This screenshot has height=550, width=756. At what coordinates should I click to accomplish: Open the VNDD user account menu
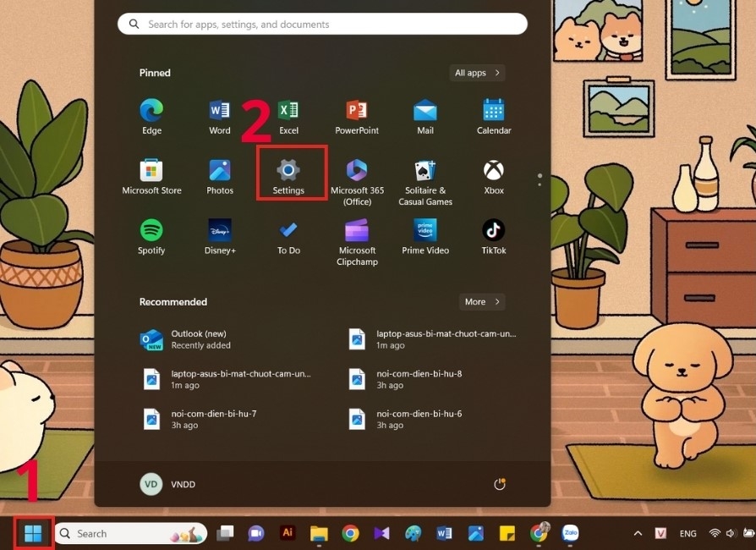[x=167, y=484]
